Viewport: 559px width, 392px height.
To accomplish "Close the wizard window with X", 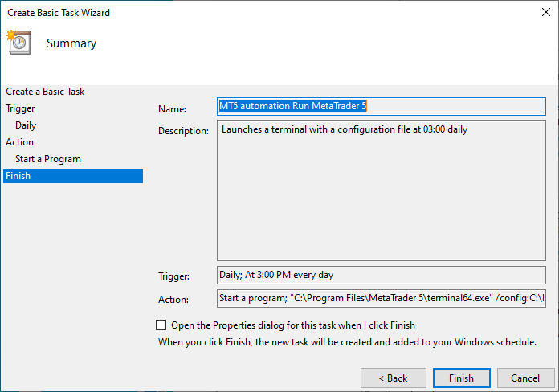I will pos(546,12).
